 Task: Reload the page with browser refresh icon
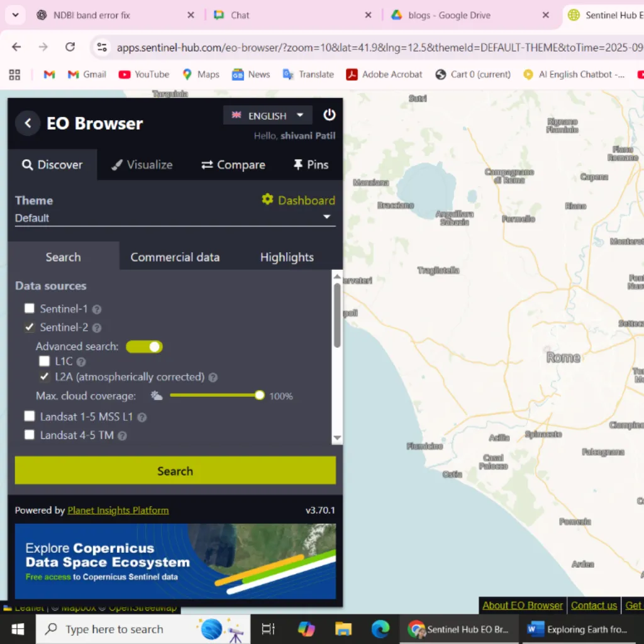[70, 47]
